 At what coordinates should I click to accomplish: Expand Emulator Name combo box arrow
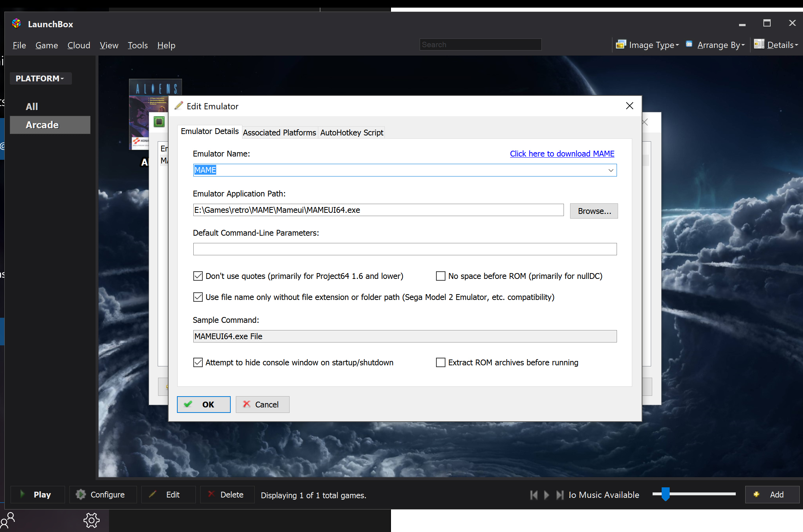pos(611,170)
